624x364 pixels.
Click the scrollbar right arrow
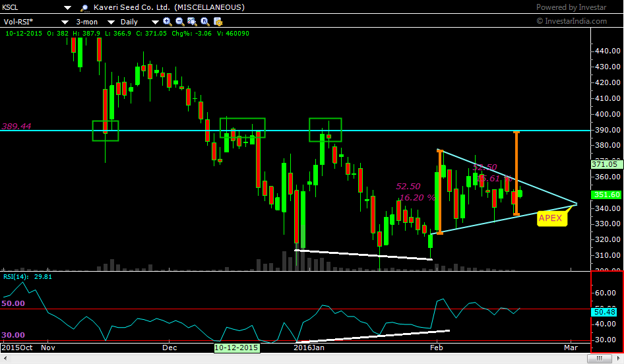(619, 359)
